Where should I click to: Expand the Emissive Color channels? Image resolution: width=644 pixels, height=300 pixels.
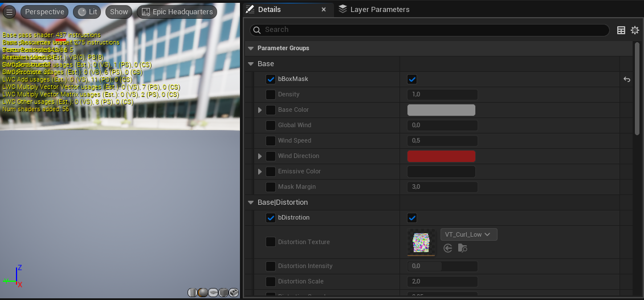click(260, 172)
